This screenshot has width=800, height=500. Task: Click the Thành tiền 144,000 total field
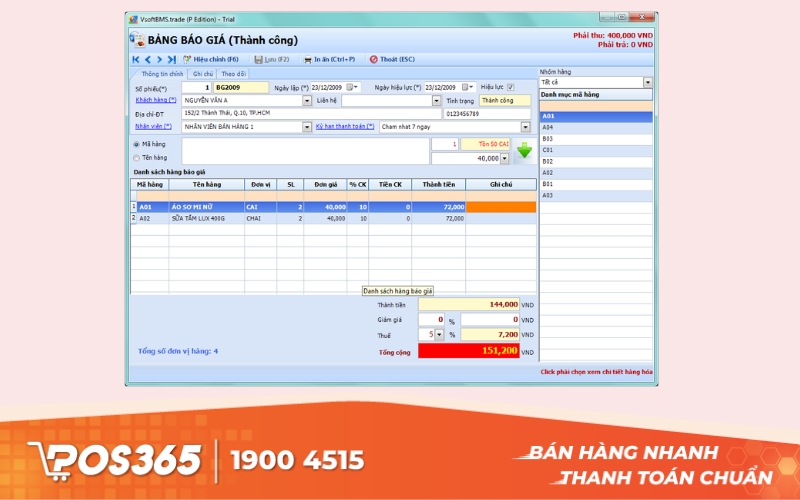pos(468,305)
